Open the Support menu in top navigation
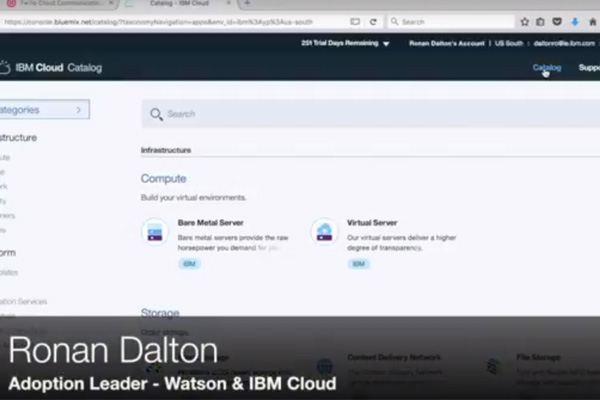 point(589,68)
